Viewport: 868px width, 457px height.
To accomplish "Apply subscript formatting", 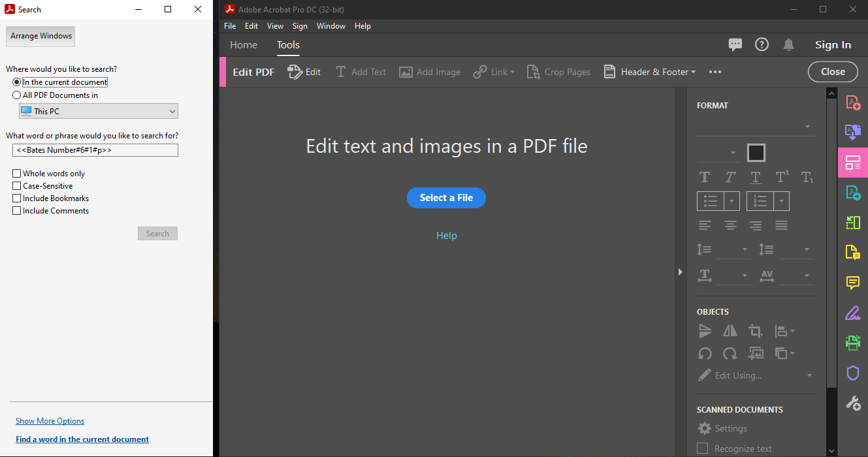I will 807,177.
